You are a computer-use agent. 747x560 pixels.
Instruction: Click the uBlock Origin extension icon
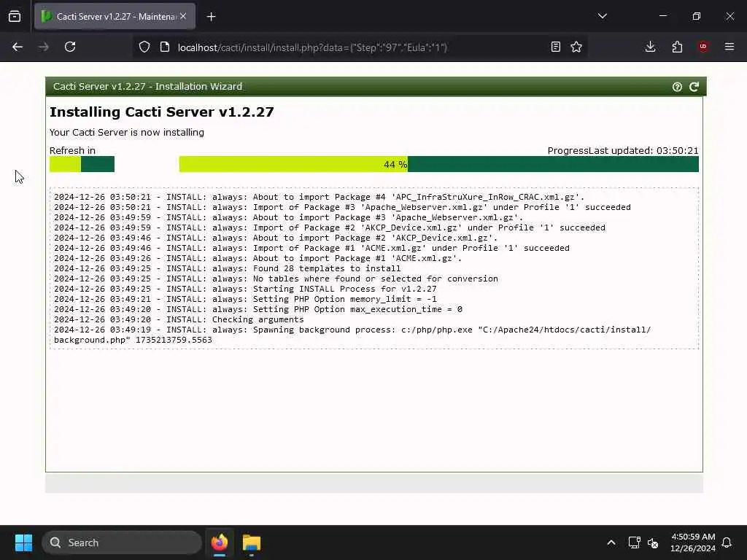703,47
